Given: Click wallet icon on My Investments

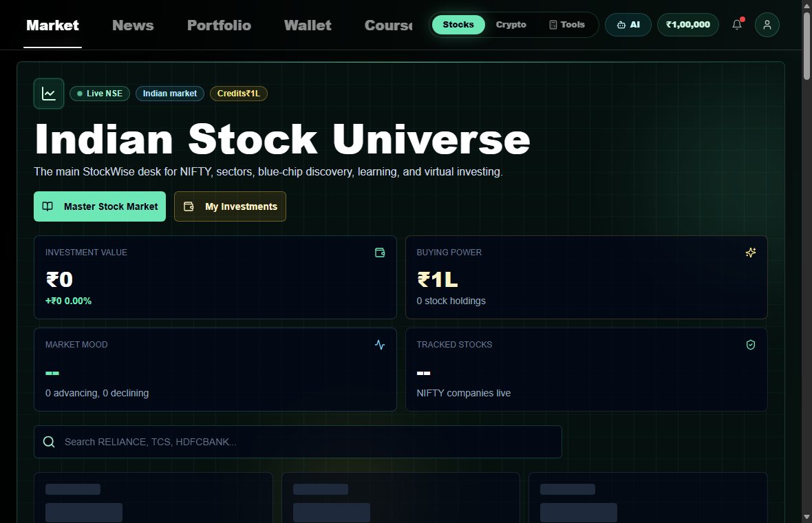Looking at the screenshot, I should pos(189,206).
